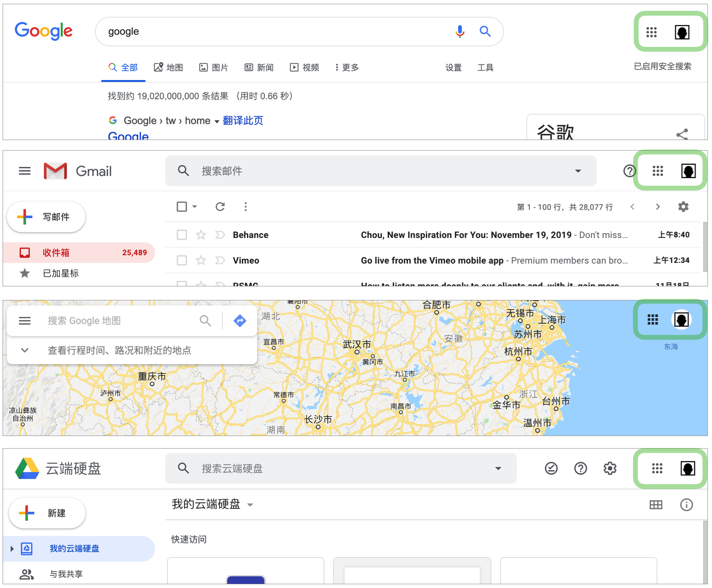Click Drive offline ready checkmark icon
The width and height of the screenshot is (712, 588).
click(x=551, y=468)
